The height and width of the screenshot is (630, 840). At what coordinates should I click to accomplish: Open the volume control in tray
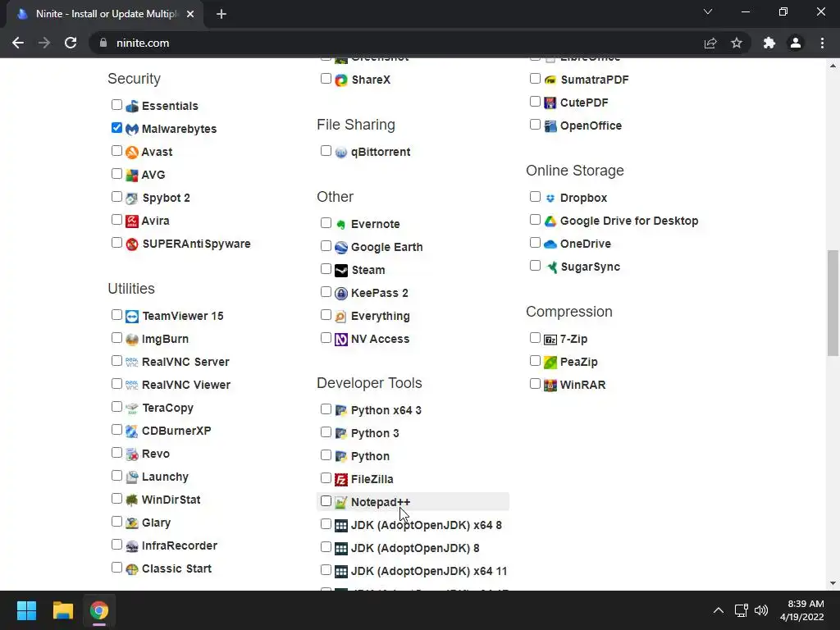click(760, 610)
